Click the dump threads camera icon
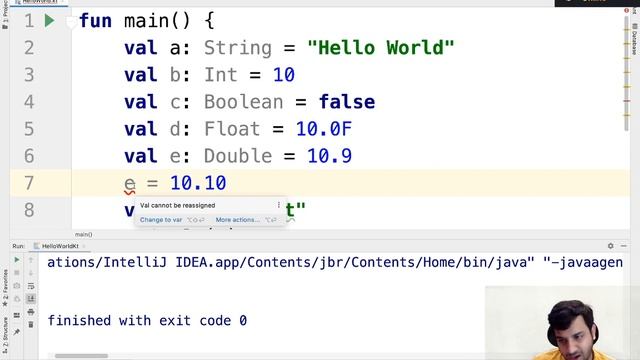The width and height of the screenshot is (640, 360). [17, 286]
